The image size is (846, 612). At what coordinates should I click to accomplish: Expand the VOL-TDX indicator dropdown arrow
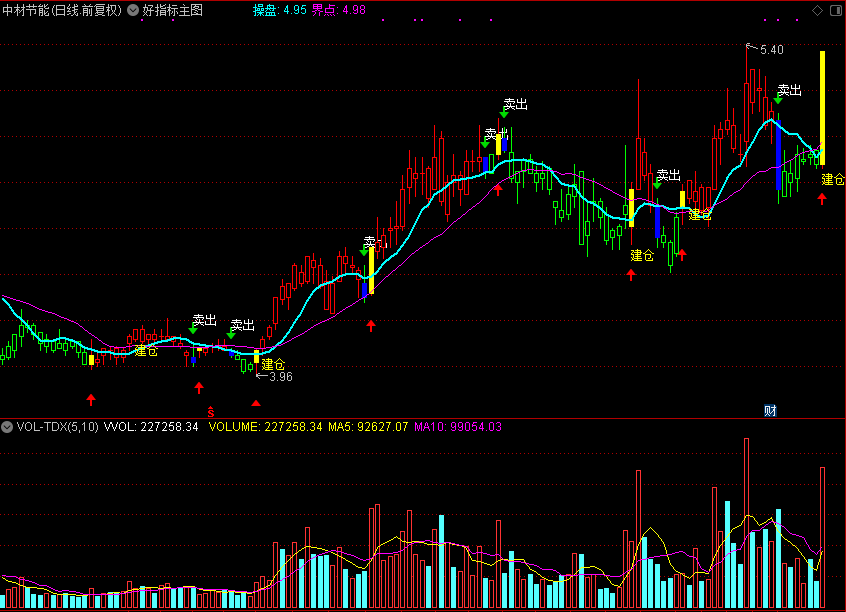tap(7, 427)
